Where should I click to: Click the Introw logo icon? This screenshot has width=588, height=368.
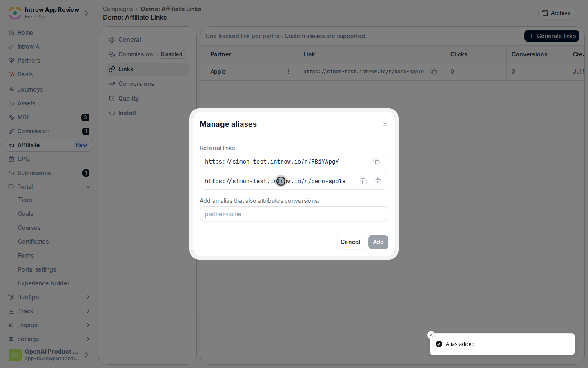point(15,13)
